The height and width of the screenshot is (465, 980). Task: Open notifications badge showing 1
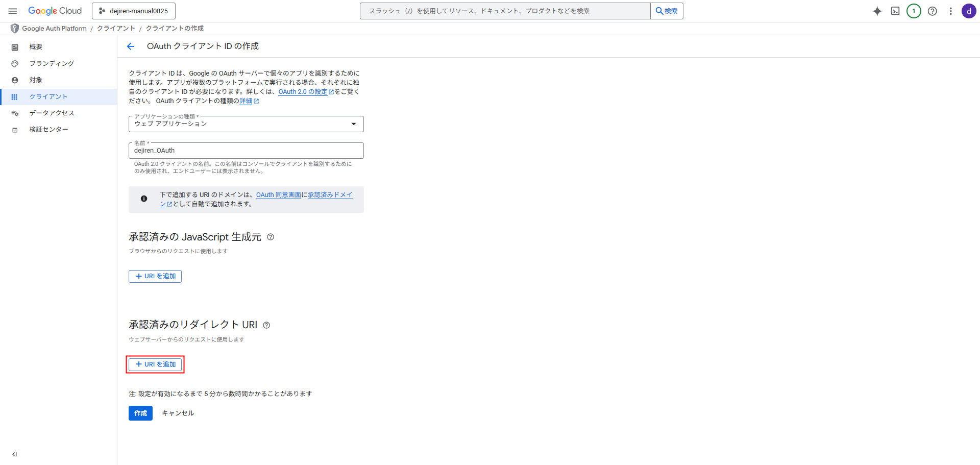[914, 11]
